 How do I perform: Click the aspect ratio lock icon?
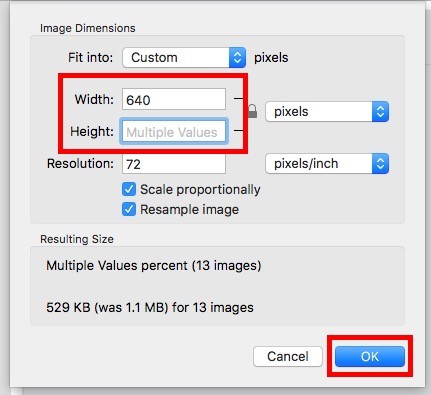click(252, 111)
